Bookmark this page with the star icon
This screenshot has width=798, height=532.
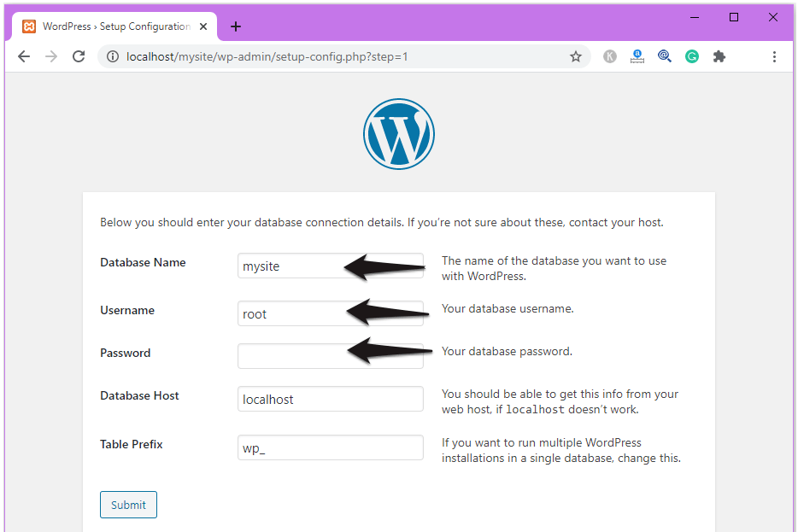(576, 56)
